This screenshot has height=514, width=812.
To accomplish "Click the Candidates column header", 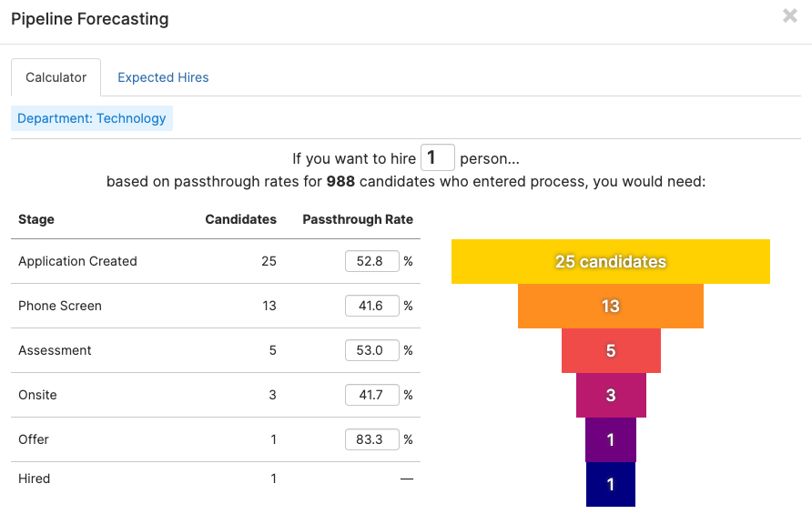I will point(240,219).
